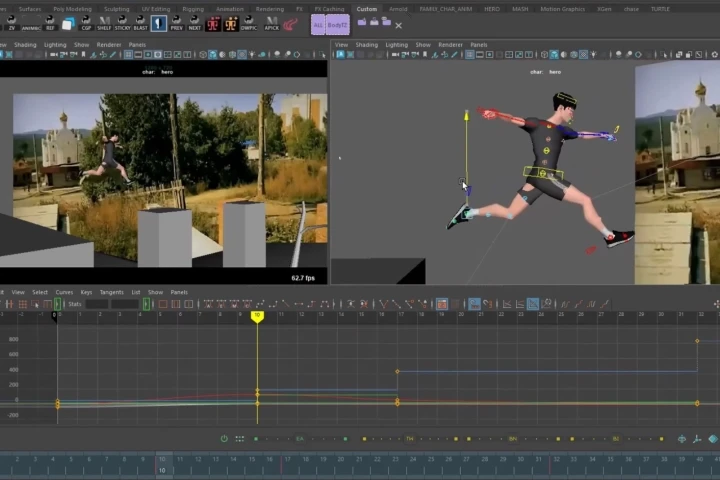
Task: Toggle wireframe display in the left viewport toolbar
Action: coord(202,55)
